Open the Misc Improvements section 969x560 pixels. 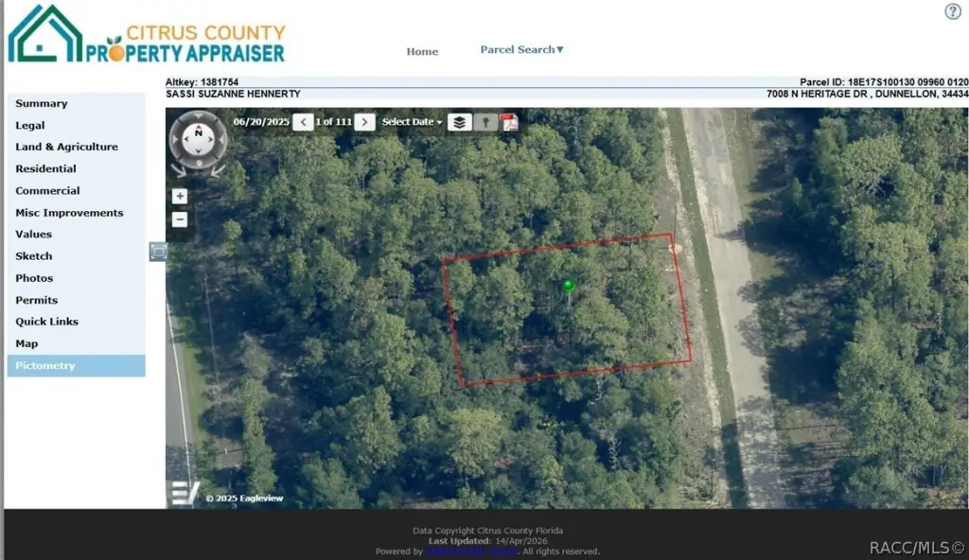[69, 213]
